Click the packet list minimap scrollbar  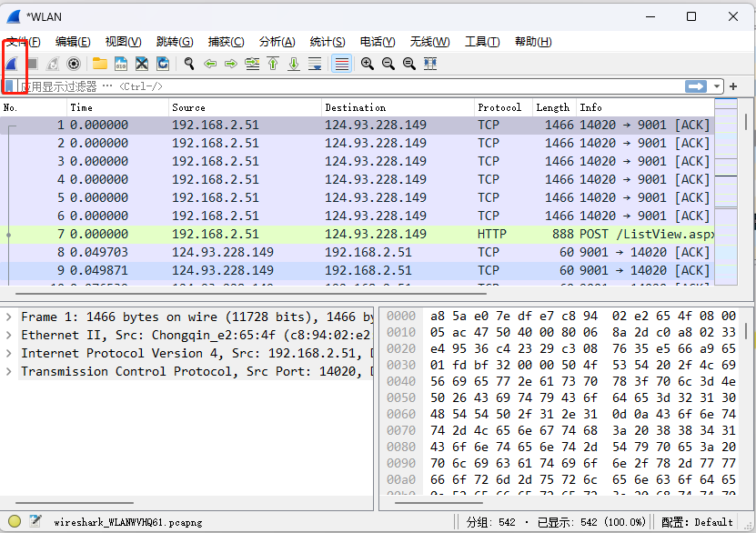[726, 192]
